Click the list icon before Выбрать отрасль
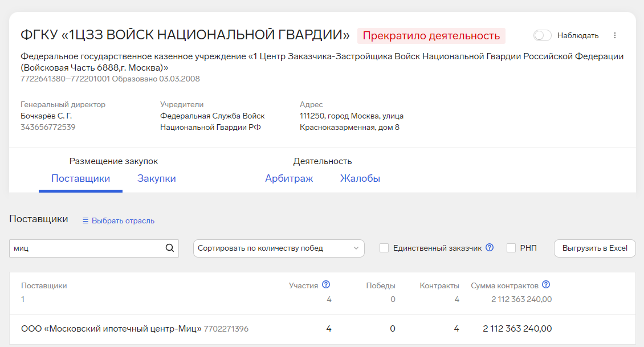 tap(85, 221)
